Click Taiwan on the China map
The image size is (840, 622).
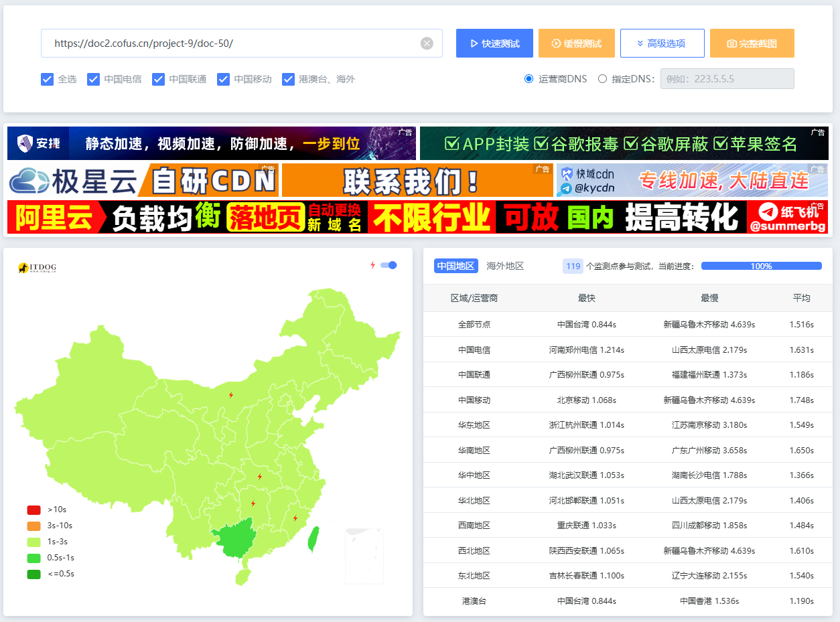point(313,538)
